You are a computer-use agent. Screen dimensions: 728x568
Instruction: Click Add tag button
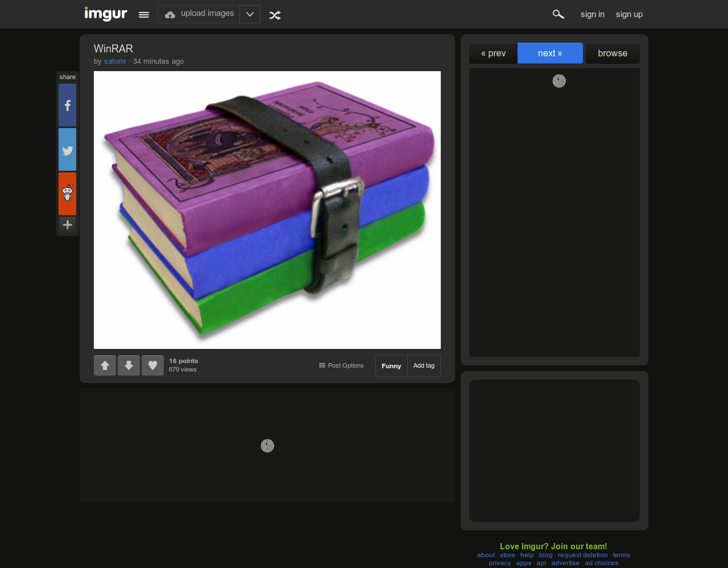coord(424,366)
